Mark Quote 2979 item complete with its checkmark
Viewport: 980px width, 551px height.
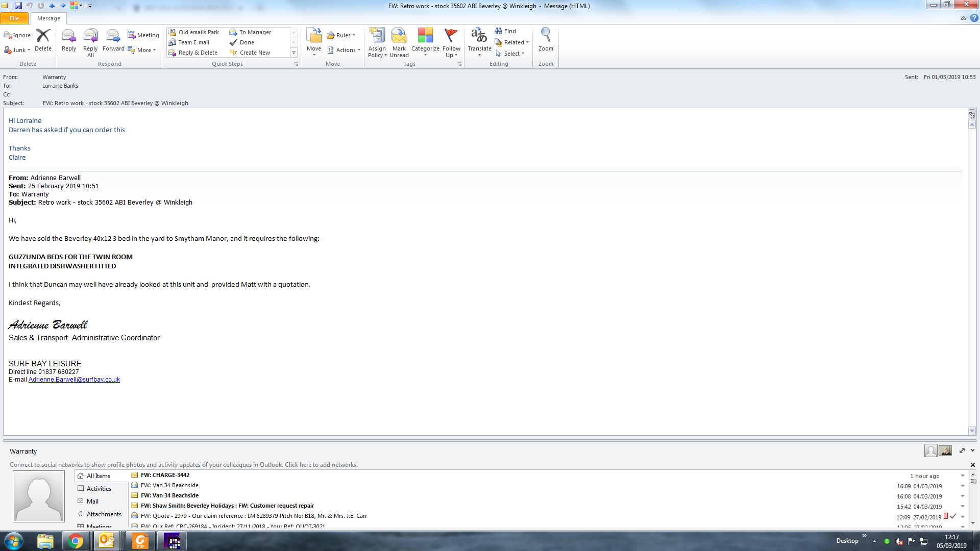[953, 516]
